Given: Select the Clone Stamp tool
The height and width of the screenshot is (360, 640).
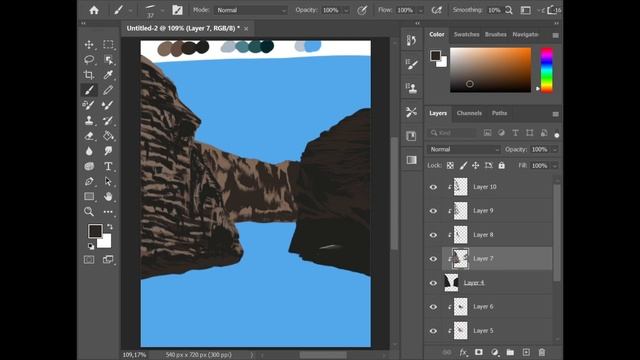Looking at the screenshot, I should click(x=89, y=120).
